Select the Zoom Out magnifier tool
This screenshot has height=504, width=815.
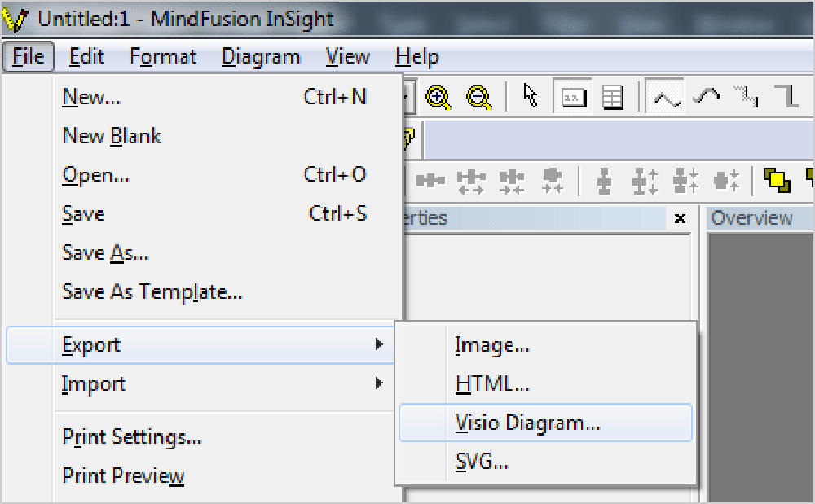tap(480, 96)
